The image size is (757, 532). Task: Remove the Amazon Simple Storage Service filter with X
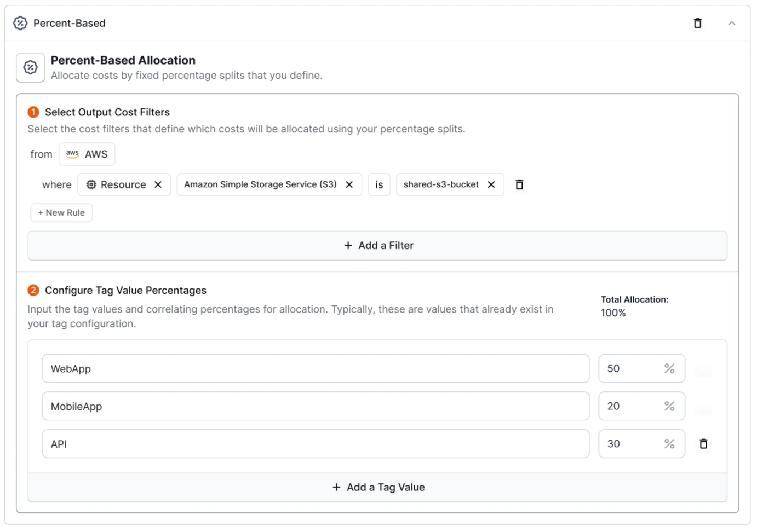coord(349,184)
